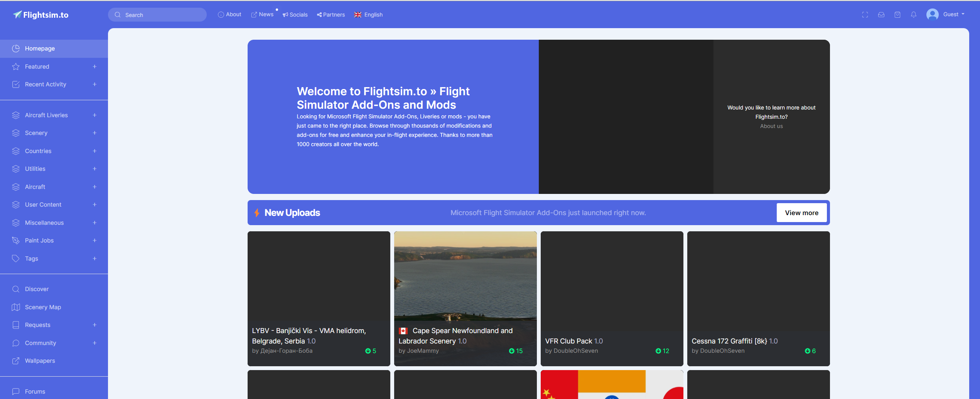Click the Flightsim.to logo
The height and width of the screenshot is (399, 980).
point(40,15)
